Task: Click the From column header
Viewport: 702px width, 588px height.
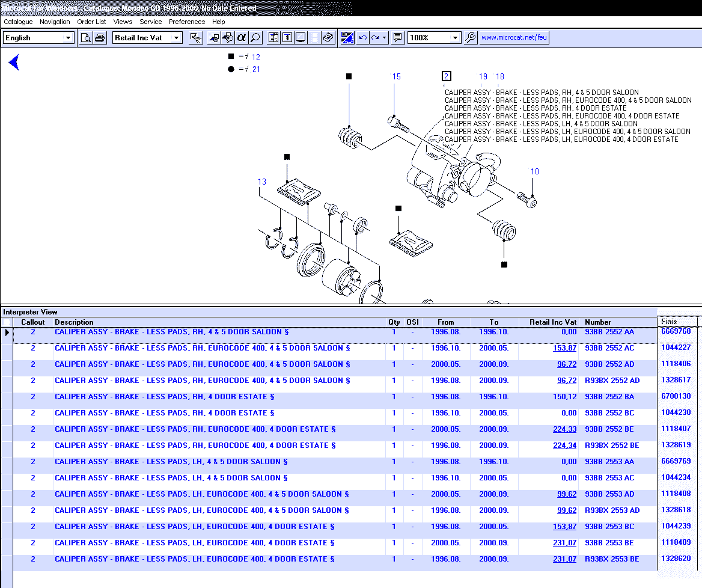Action: [x=445, y=322]
